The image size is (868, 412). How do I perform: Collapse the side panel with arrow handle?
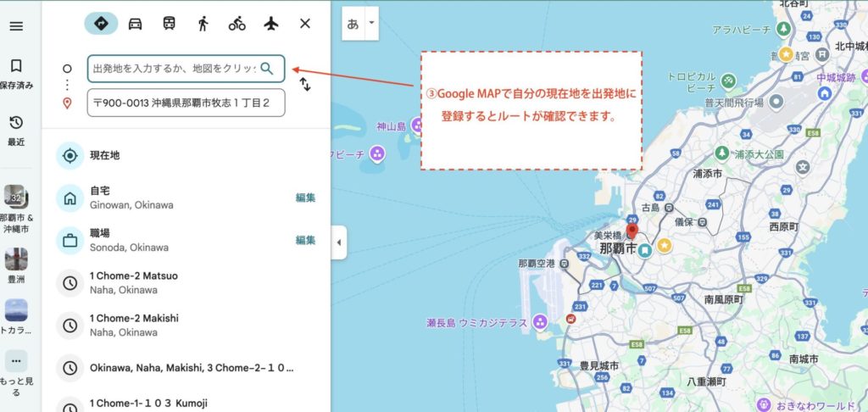point(338,242)
